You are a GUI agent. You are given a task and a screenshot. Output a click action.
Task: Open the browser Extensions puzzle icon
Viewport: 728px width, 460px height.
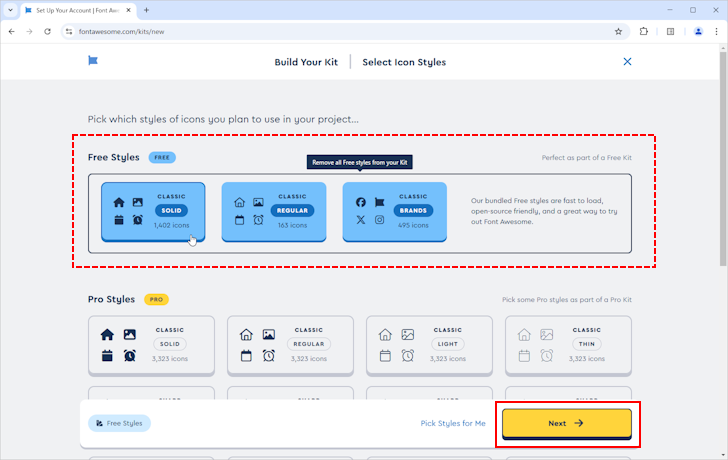(x=644, y=31)
